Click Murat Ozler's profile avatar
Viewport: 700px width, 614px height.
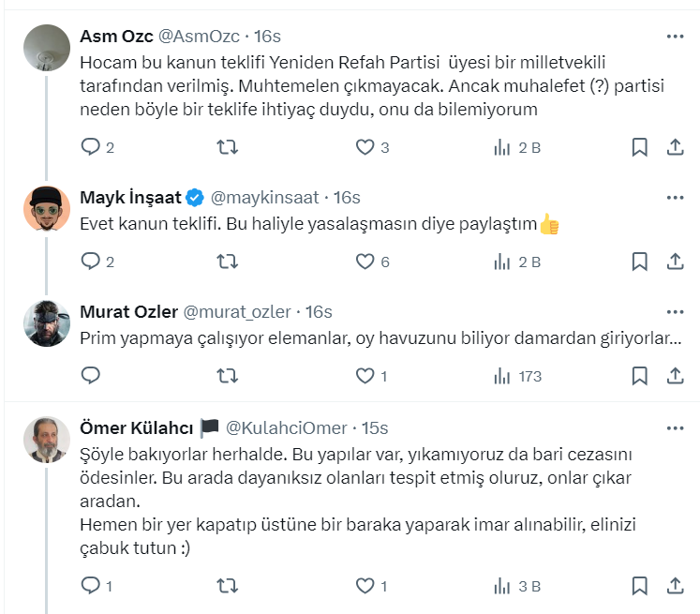click(46, 322)
